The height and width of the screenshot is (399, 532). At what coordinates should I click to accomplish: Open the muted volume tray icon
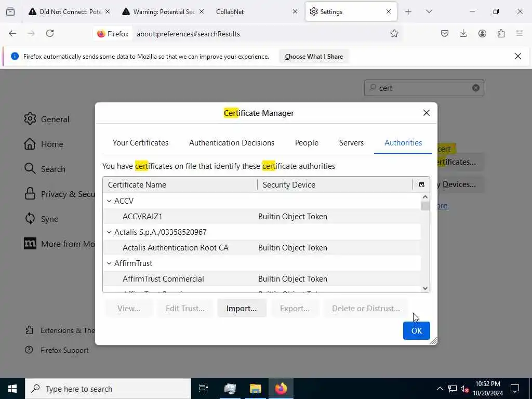tap(464, 389)
